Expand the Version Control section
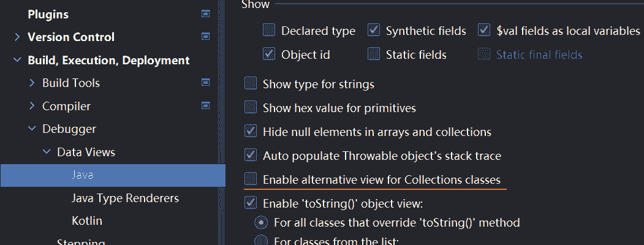This screenshot has height=245, width=644. [x=17, y=37]
